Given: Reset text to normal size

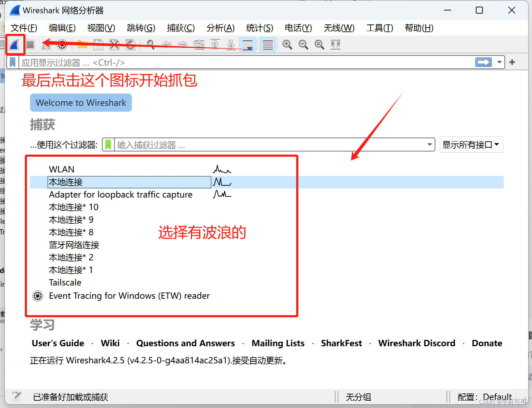Looking at the screenshot, I should pyautogui.click(x=320, y=45).
